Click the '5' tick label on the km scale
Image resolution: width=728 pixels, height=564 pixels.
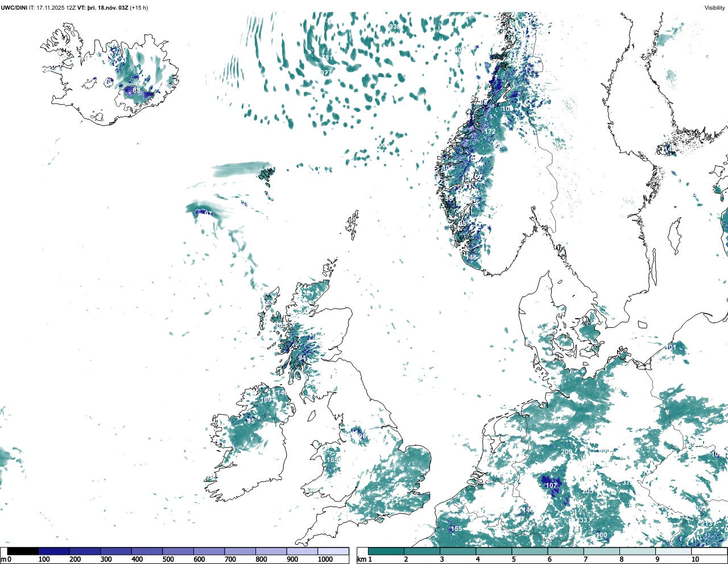pos(514,559)
